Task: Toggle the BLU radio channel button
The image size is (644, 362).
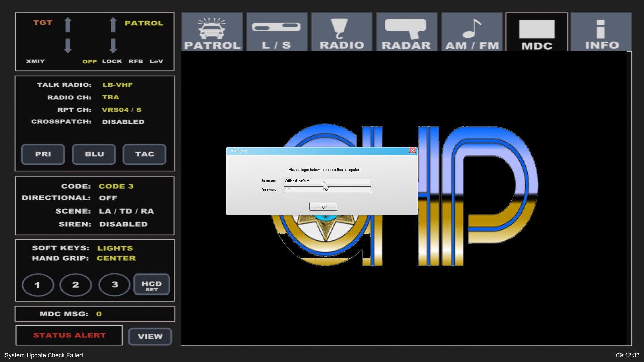Action: (94, 154)
